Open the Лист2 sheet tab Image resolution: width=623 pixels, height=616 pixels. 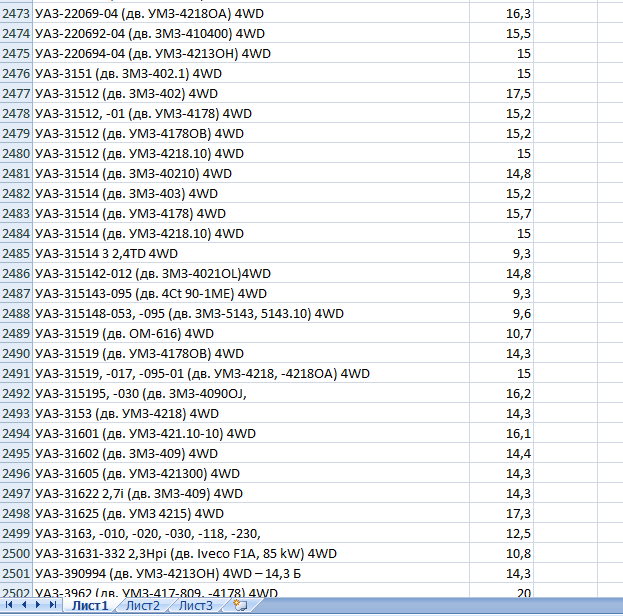(x=143, y=606)
